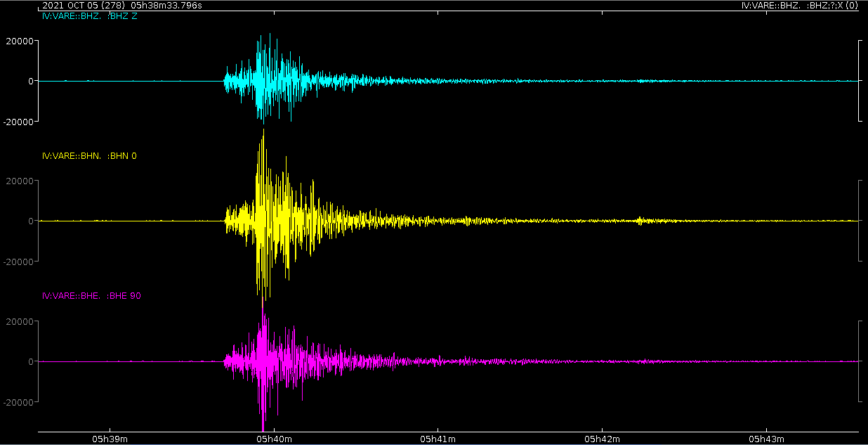Image resolution: width=868 pixels, height=445 pixels.
Task: Click the 20000 amplitude label on BHN trace
Action: tap(21, 181)
